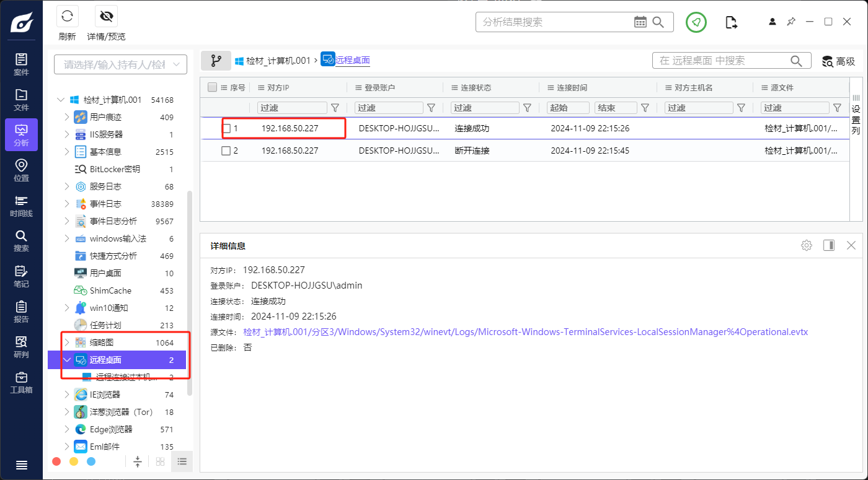Check the checkbox for row 1
This screenshot has width=868, height=480.
(x=226, y=129)
